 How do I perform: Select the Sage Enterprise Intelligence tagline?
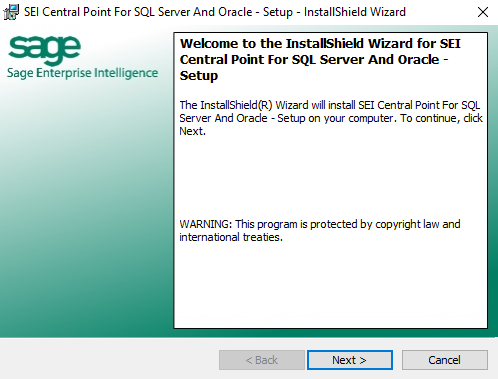(83, 73)
